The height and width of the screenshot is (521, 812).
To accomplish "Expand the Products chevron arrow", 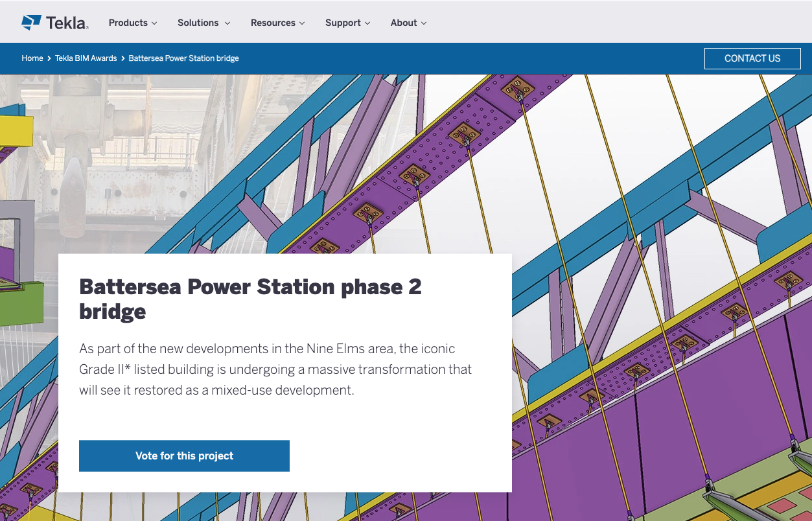I will [154, 23].
